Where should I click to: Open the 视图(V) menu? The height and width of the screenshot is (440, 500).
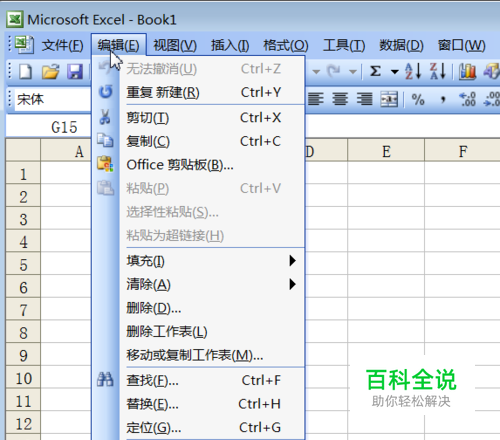(x=175, y=45)
